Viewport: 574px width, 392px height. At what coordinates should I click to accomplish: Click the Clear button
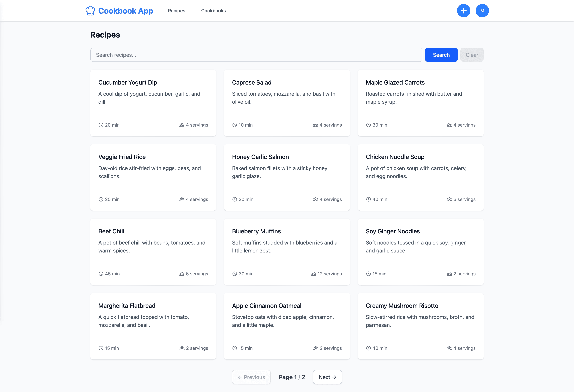click(472, 55)
